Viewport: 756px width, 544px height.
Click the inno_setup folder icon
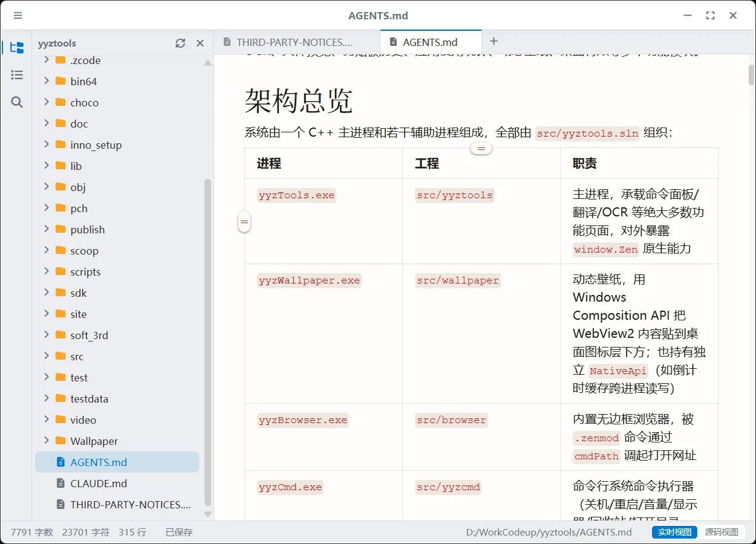point(60,144)
